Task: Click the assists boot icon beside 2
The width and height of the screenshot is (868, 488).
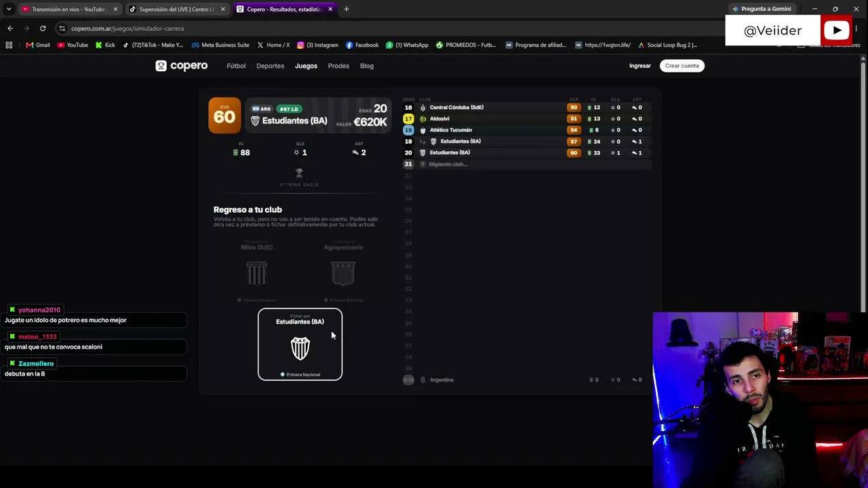Action: click(355, 152)
